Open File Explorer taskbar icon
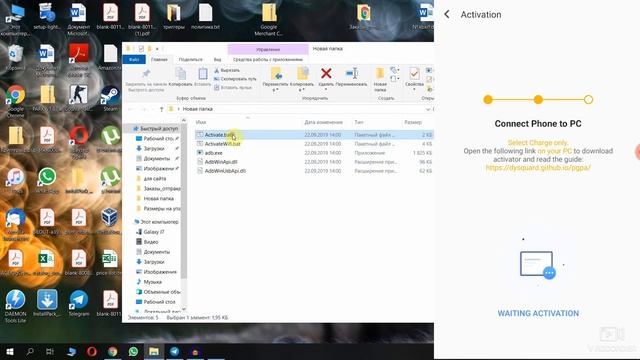 (x=154, y=351)
